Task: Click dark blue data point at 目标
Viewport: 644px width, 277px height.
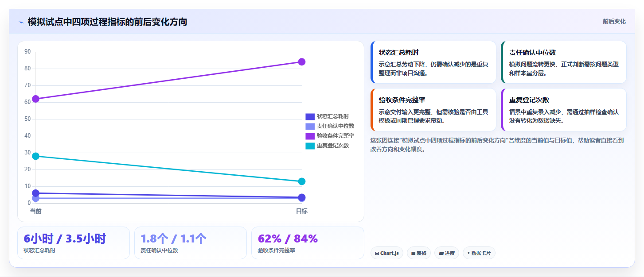Action: click(x=302, y=197)
